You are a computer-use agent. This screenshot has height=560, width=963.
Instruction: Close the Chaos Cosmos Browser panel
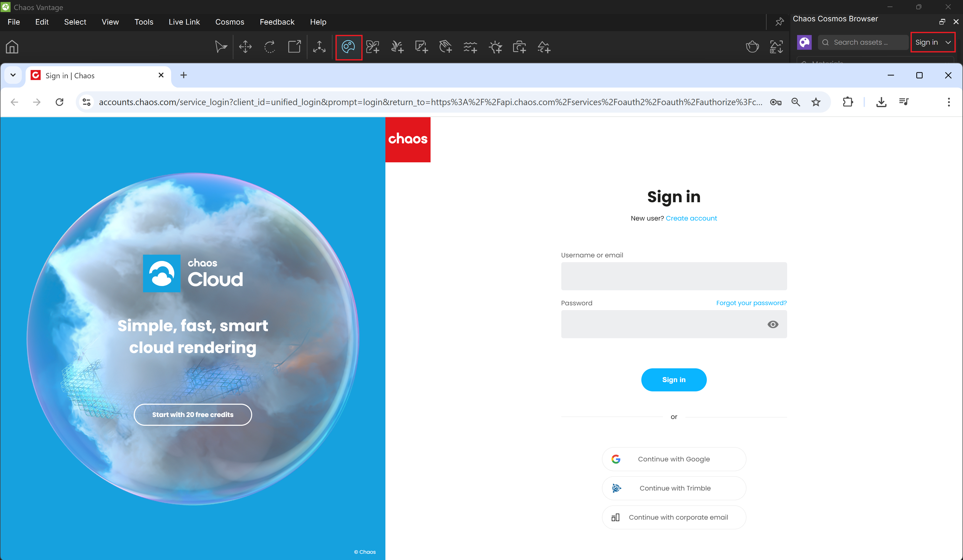point(956,22)
